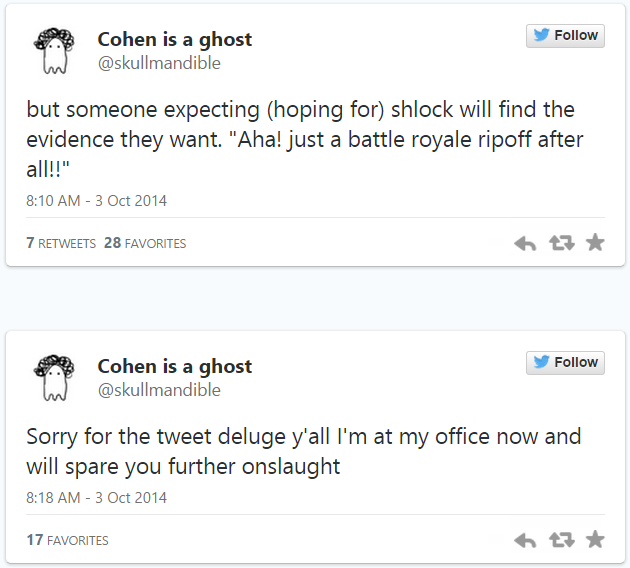The width and height of the screenshot is (630, 568).
Task: Open the 17 Favorites list
Action: pos(67,540)
